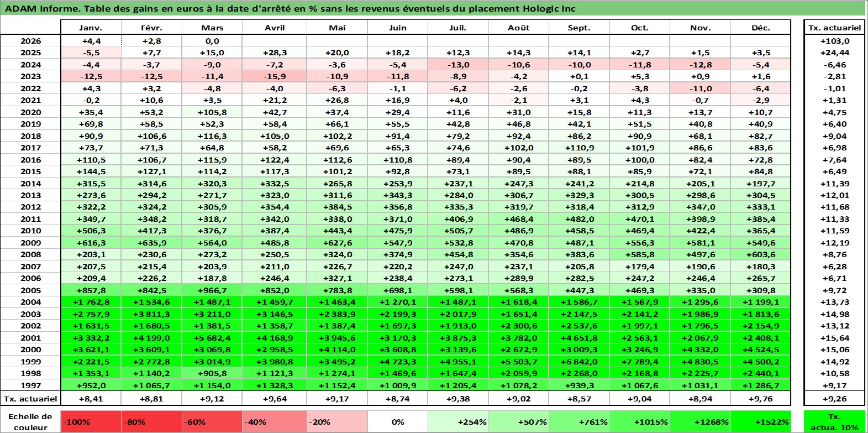The width and height of the screenshot is (868, 433).
Task: Click the 2008 row label
Action: (x=30, y=254)
